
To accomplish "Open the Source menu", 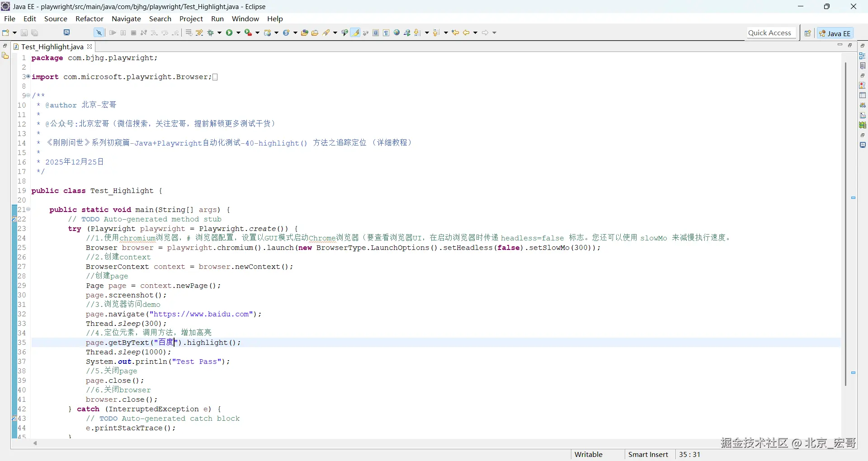I will 56,19.
